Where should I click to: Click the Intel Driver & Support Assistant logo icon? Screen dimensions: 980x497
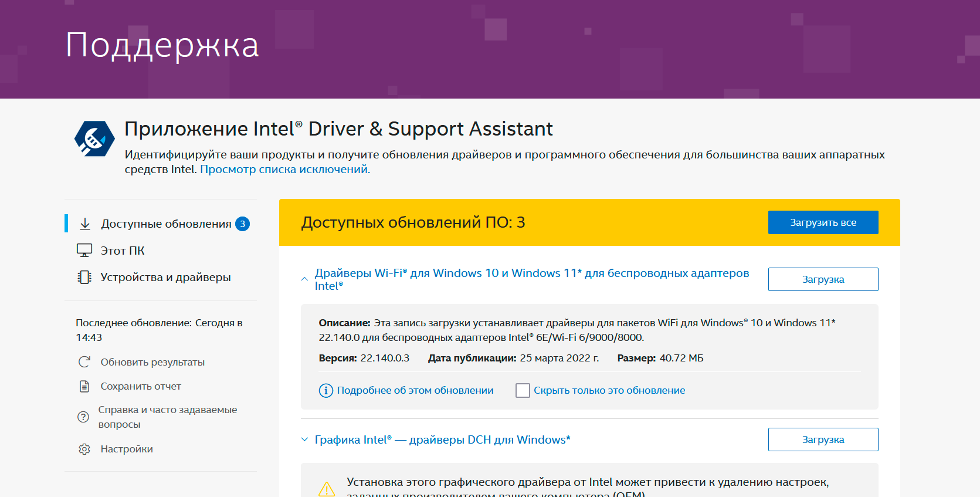(94, 139)
